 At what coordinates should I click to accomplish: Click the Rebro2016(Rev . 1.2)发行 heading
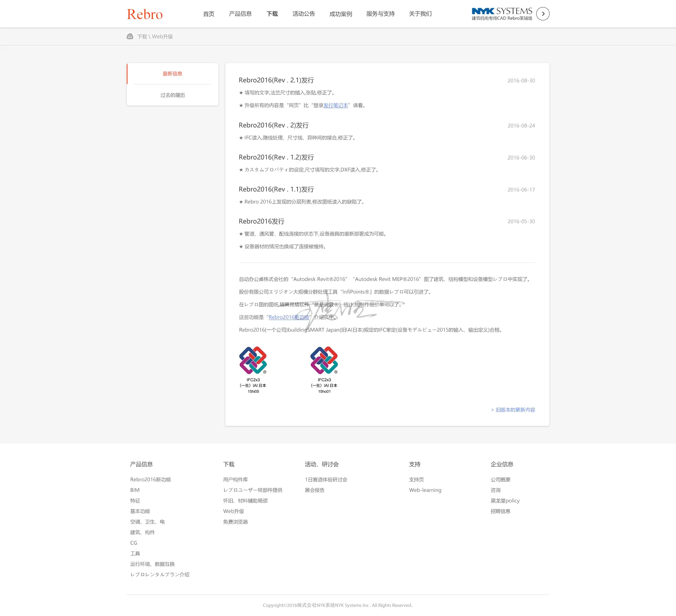click(x=276, y=157)
